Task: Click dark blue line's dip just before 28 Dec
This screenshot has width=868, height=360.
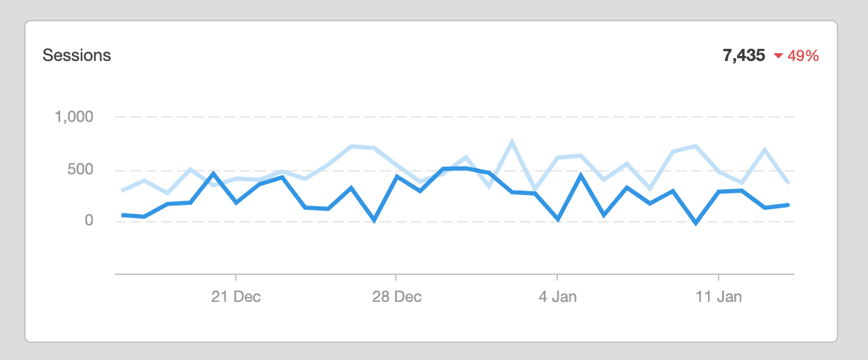Action: coord(374,220)
